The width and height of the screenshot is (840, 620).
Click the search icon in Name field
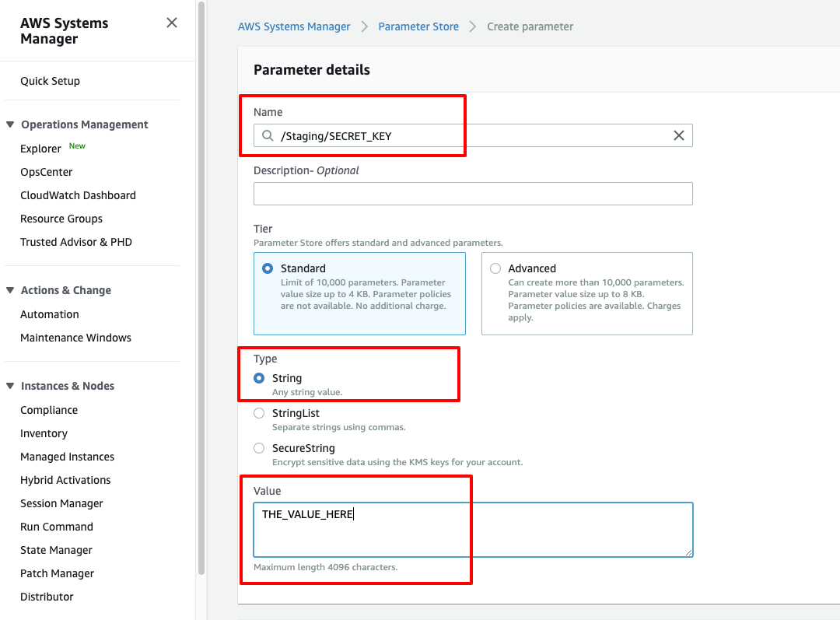click(x=268, y=136)
